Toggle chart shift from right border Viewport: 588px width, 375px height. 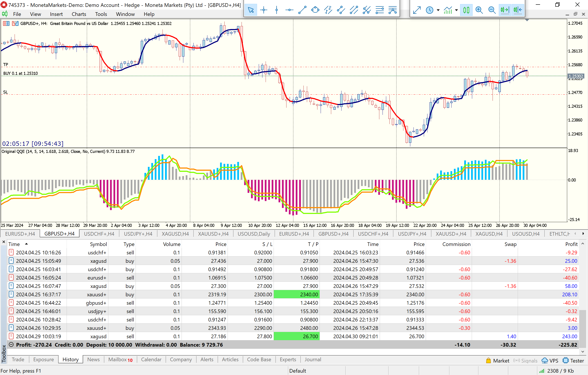pos(518,10)
